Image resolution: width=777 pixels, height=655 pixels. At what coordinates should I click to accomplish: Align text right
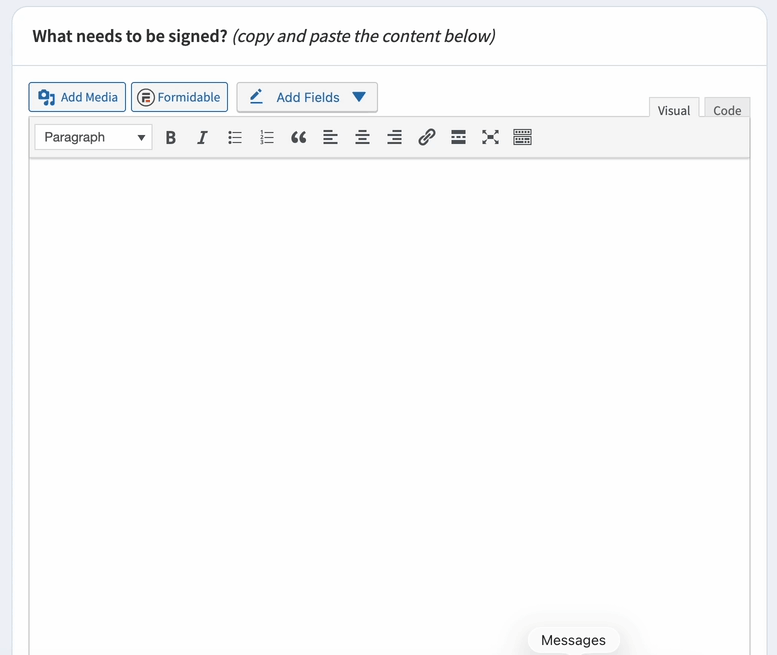point(394,137)
